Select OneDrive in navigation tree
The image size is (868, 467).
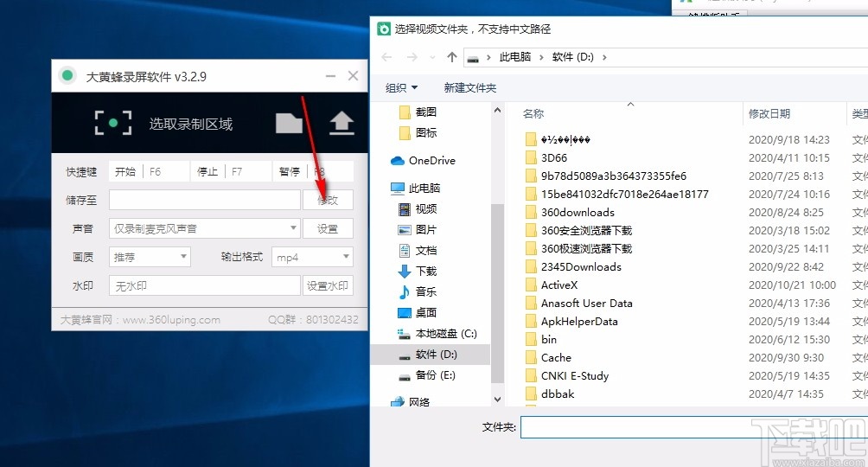[x=424, y=161]
